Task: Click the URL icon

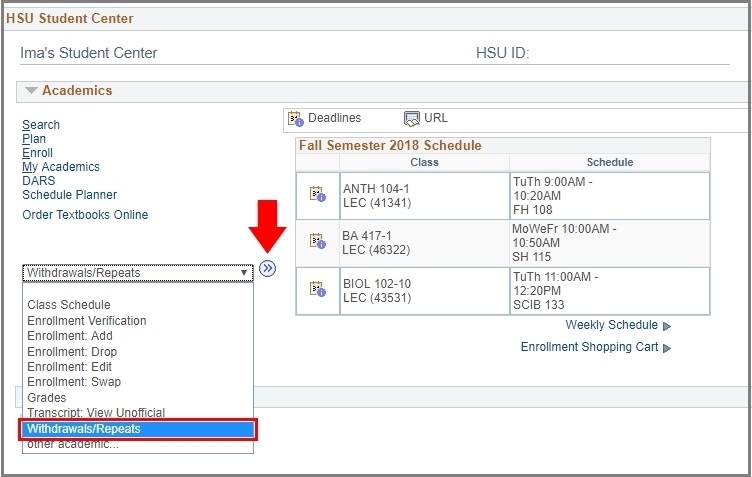Action: [411, 119]
